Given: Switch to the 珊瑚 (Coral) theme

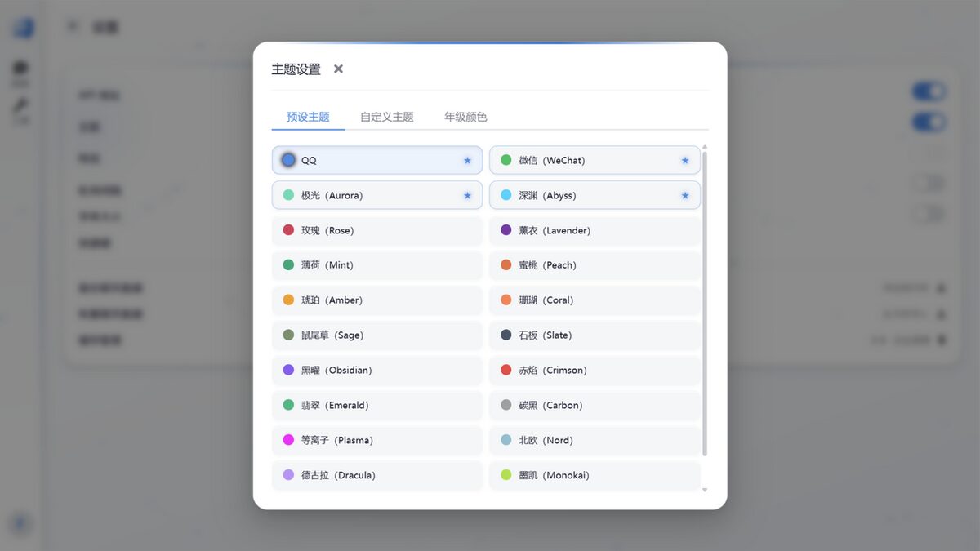Looking at the screenshot, I should point(595,300).
